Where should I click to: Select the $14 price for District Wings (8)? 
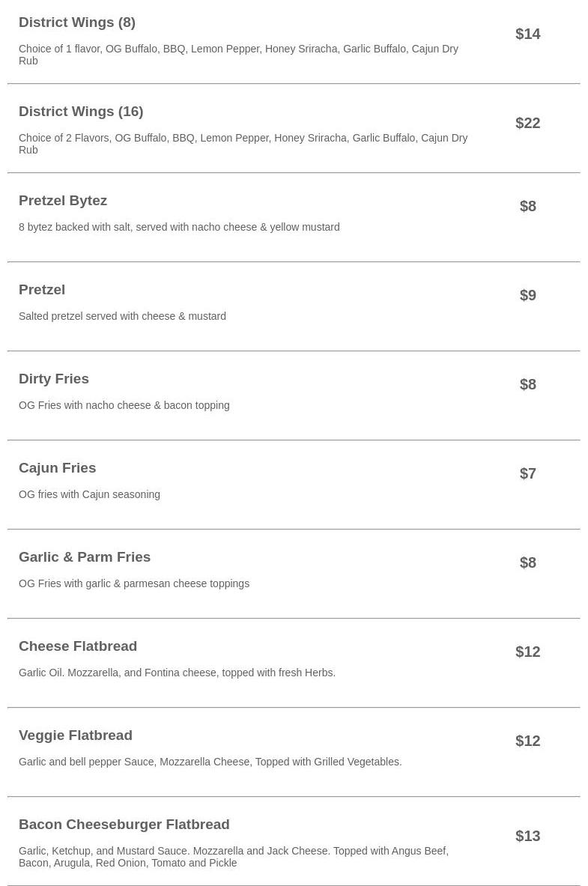[x=527, y=34]
